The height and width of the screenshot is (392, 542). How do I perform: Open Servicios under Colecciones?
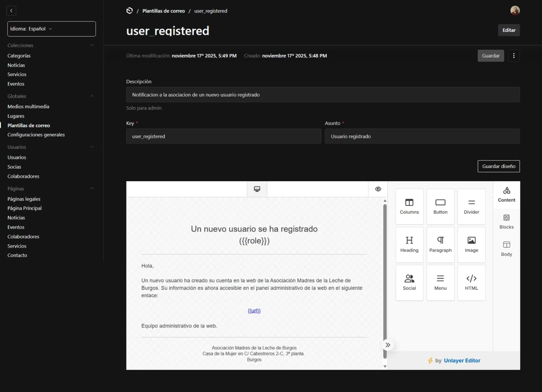[17, 74]
